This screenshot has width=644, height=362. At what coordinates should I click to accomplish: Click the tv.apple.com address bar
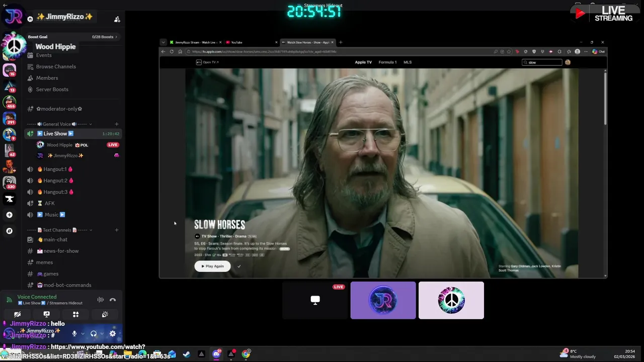point(337,51)
